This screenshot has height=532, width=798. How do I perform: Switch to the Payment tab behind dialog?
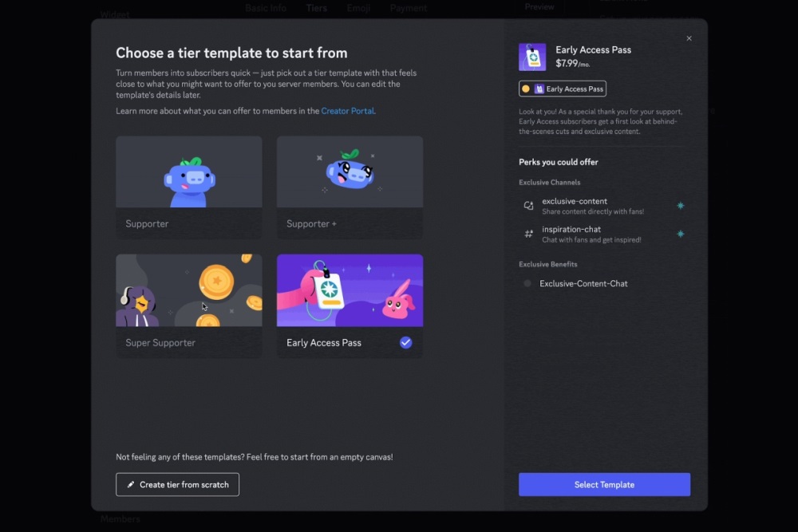pos(408,8)
